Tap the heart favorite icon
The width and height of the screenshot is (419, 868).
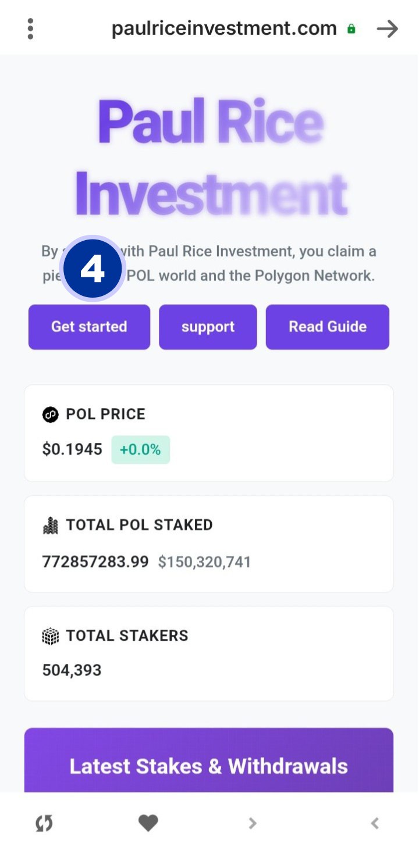point(148,823)
